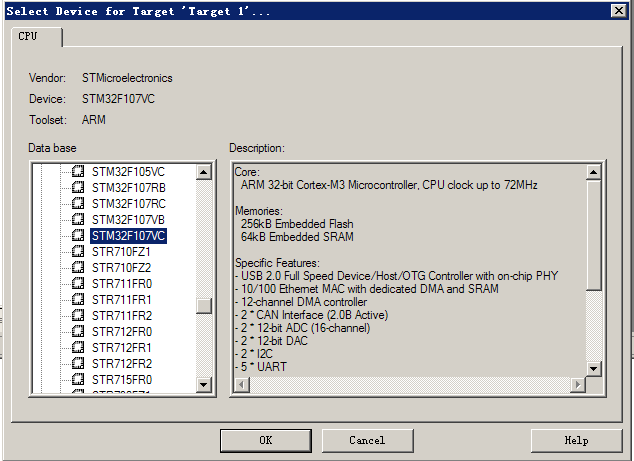
Task: Click the 64kB Embedded SRAM line
Action: coord(297,237)
